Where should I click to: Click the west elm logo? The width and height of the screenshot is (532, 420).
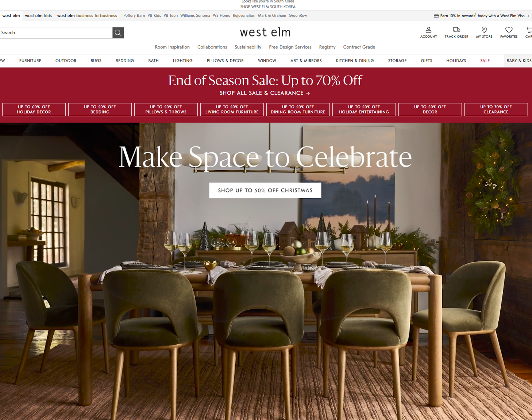pos(265,33)
